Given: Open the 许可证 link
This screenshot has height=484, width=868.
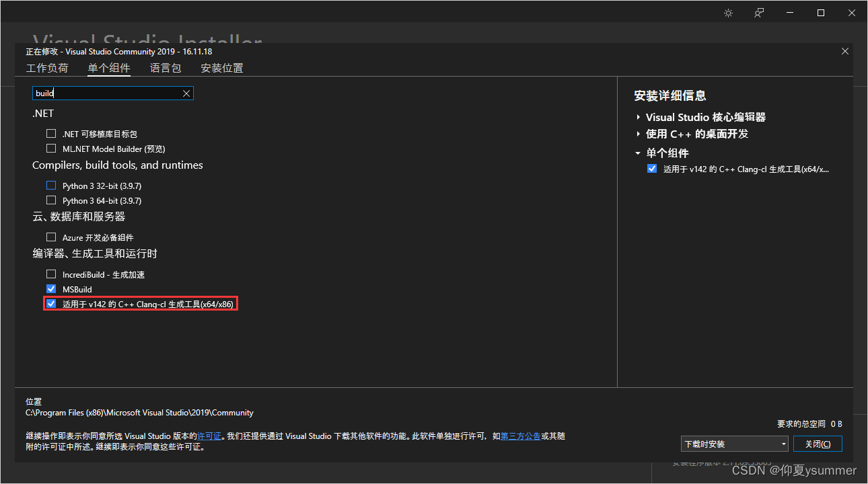Looking at the screenshot, I should (209, 436).
